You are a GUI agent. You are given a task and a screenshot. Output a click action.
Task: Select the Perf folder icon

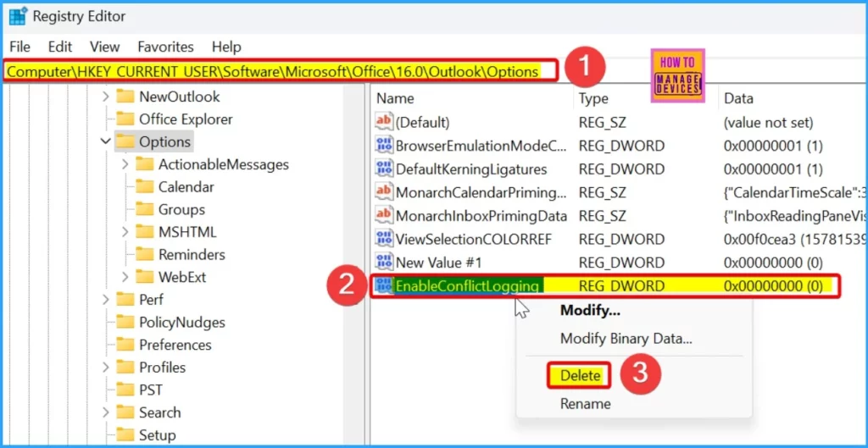pyautogui.click(x=125, y=299)
